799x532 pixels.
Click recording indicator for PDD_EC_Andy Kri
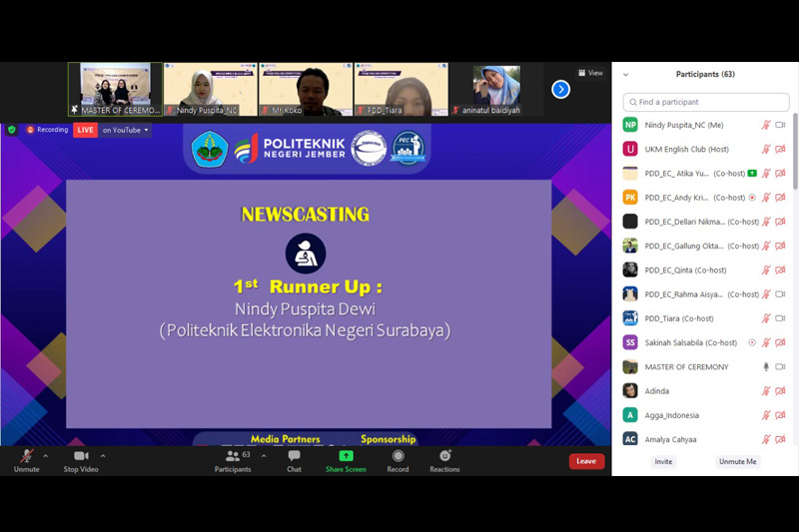coord(752,198)
